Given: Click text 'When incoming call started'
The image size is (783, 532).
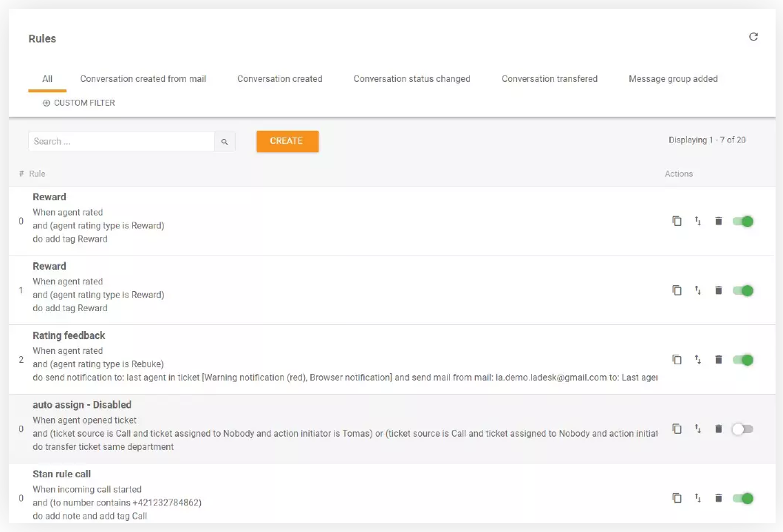Looking at the screenshot, I should 87,490.
